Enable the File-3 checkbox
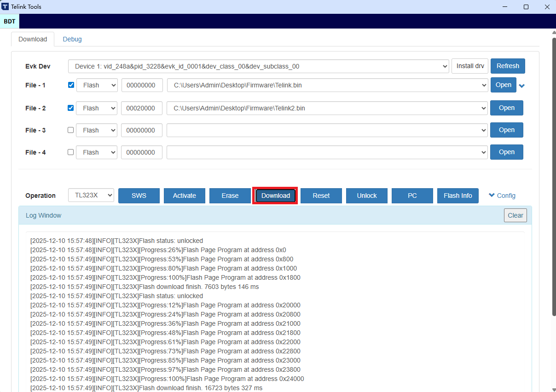This screenshot has width=556, height=392. pos(70,130)
